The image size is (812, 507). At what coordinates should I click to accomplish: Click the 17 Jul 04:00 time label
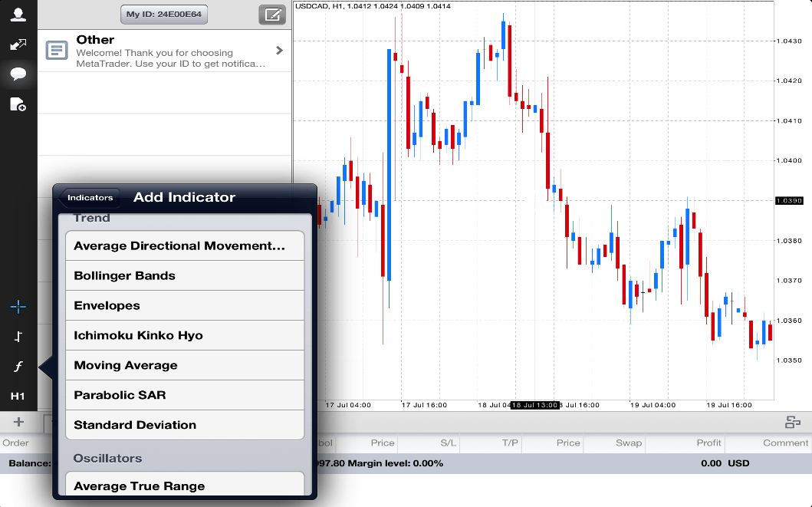click(x=348, y=405)
